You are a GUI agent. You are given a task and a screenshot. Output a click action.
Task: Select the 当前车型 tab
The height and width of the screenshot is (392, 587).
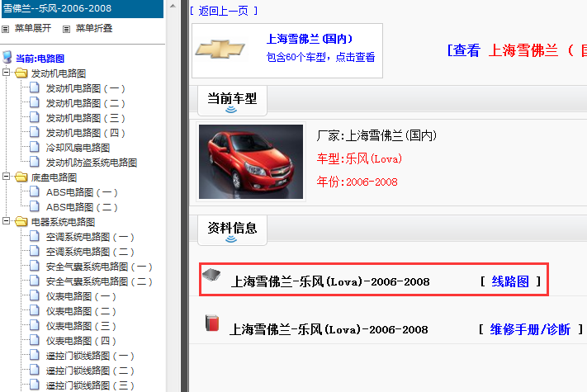coord(232,101)
